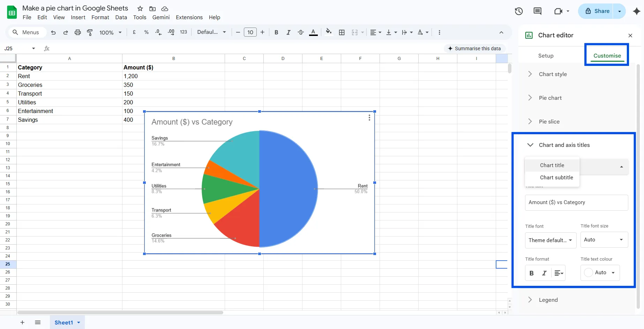Screen dimensions: 644x329
Task: Expand the Legend section
Action: (548, 300)
